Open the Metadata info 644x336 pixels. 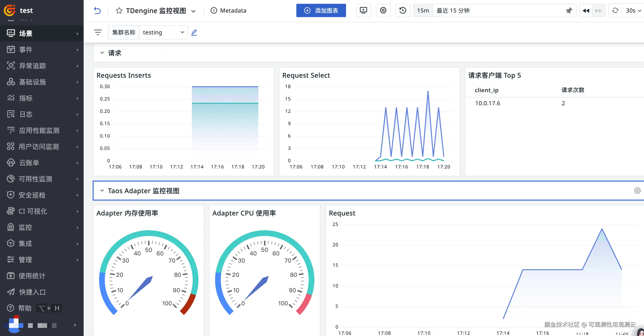(x=228, y=10)
